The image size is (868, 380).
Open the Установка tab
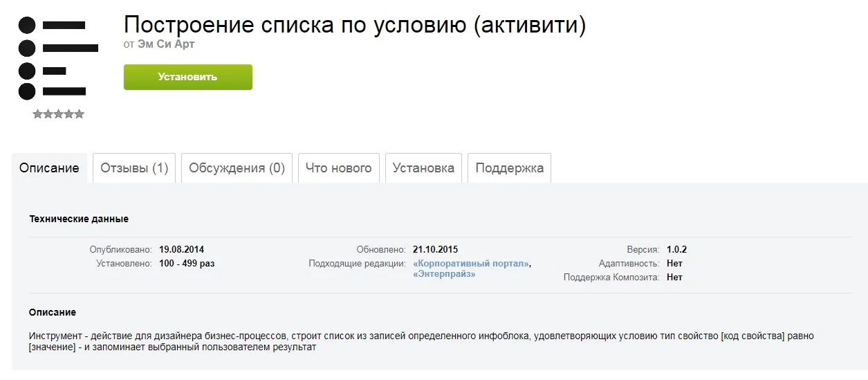pos(423,168)
